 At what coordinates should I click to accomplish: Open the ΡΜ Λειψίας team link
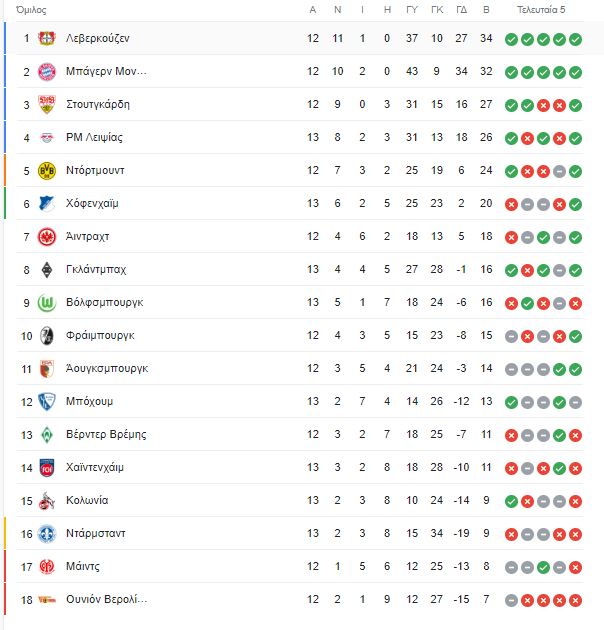pos(94,137)
